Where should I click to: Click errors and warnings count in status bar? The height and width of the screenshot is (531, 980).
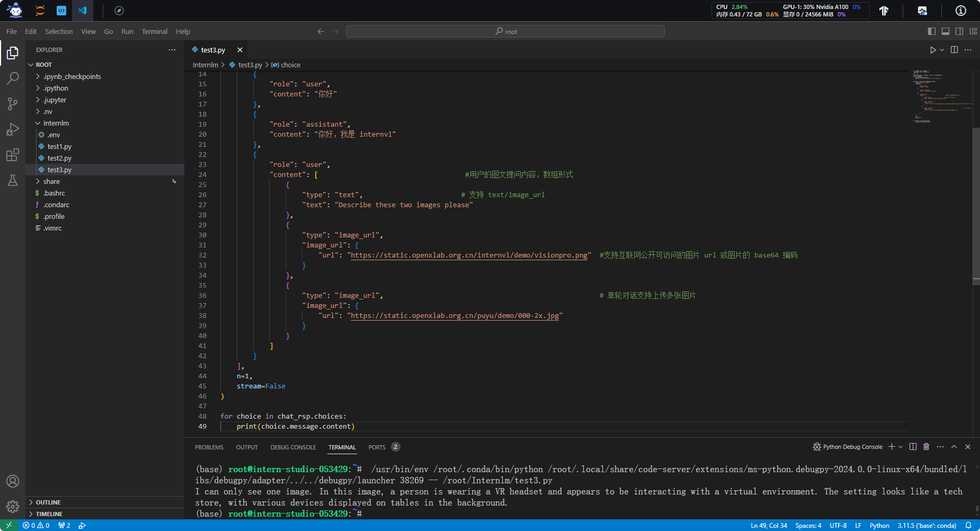click(36, 526)
